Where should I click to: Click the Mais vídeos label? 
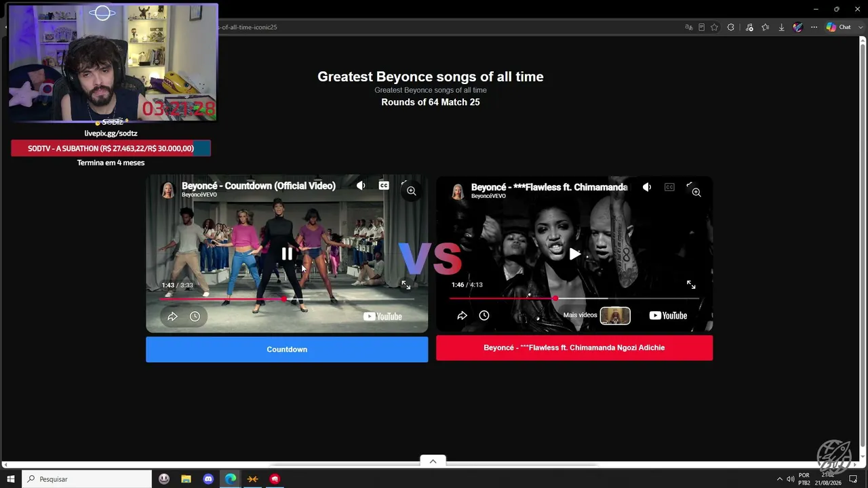coord(580,315)
